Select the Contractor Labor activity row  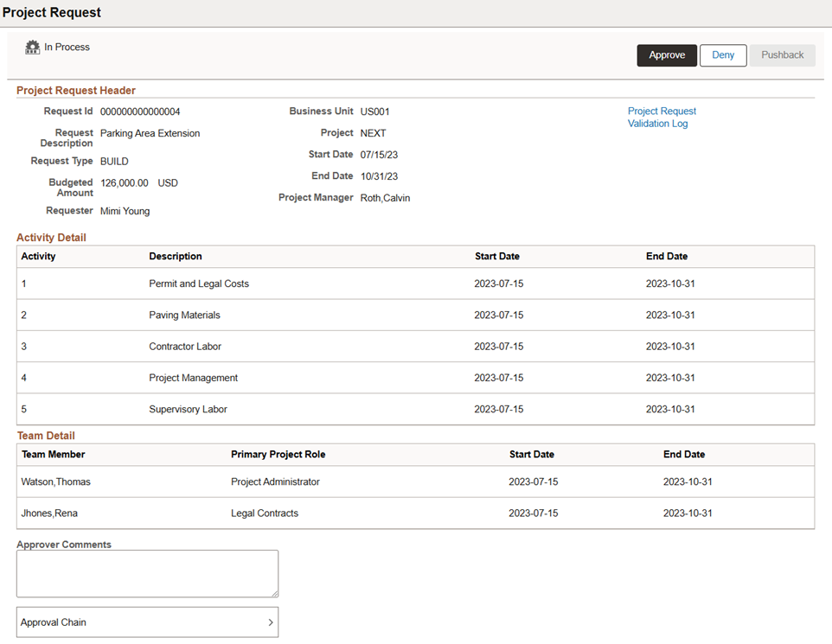(185, 347)
